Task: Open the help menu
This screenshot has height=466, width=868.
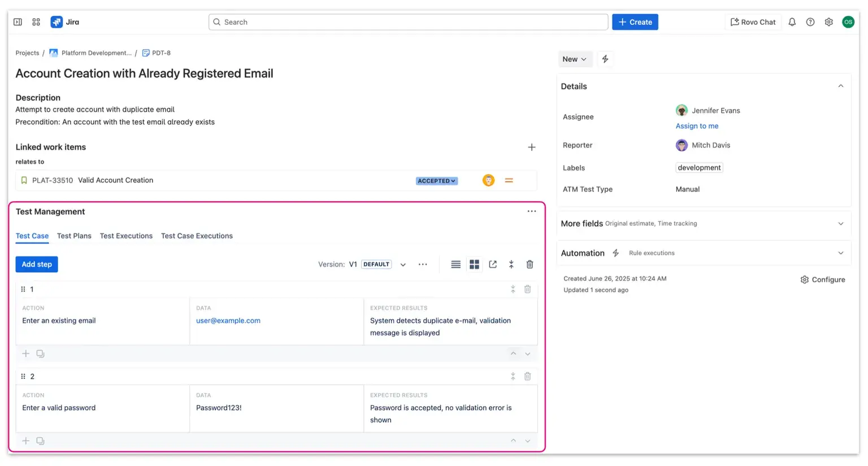Action: (x=810, y=21)
